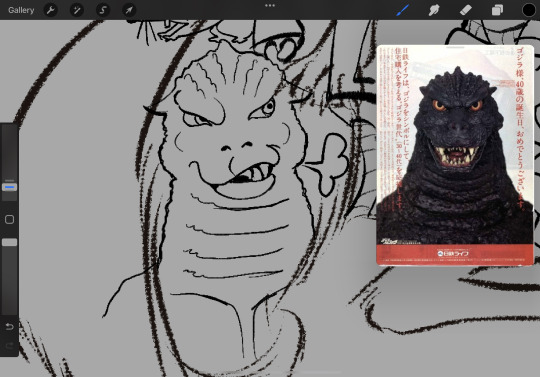This screenshot has height=377, width=540.
Task: Select the Eraser tool
Action: click(x=466, y=10)
